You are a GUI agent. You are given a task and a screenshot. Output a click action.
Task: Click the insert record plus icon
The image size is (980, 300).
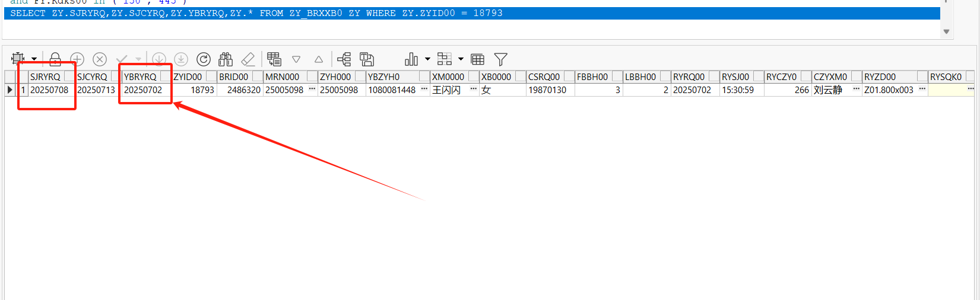pyautogui.click(x=77, y=59)
